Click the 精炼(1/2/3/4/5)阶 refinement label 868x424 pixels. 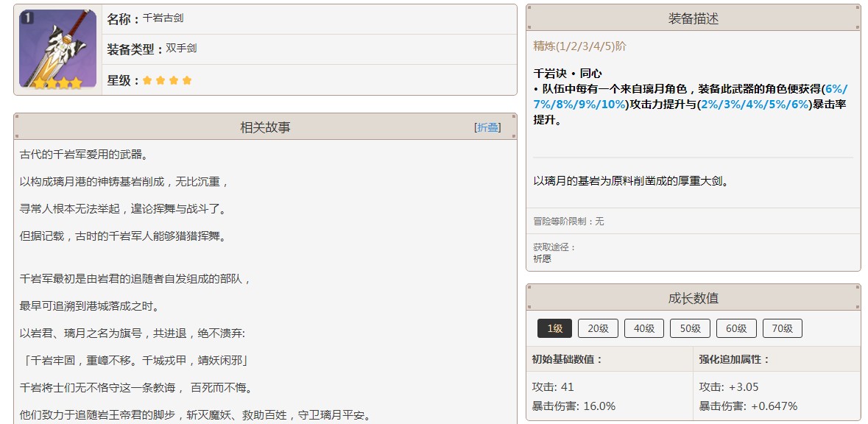(580, 46)
